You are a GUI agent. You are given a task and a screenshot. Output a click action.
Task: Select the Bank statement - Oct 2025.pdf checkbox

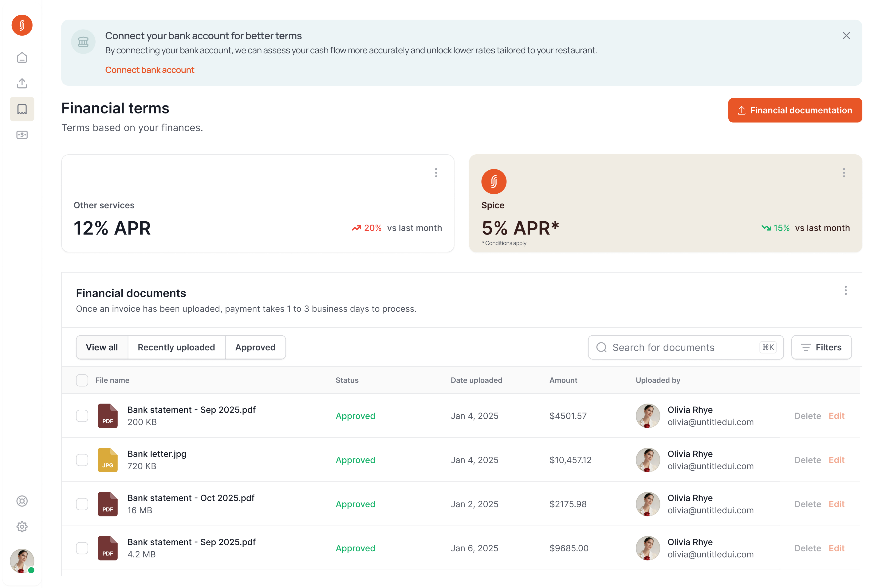[82, 504]
